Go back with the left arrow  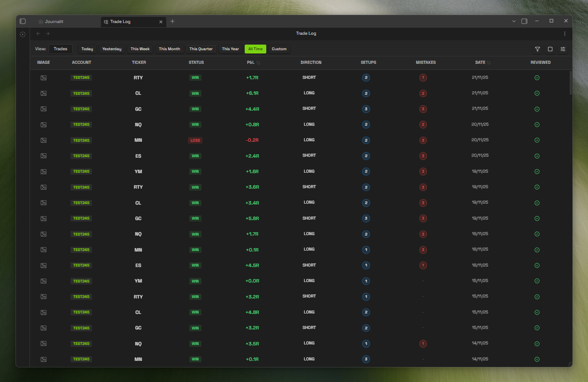pos(39,34)
